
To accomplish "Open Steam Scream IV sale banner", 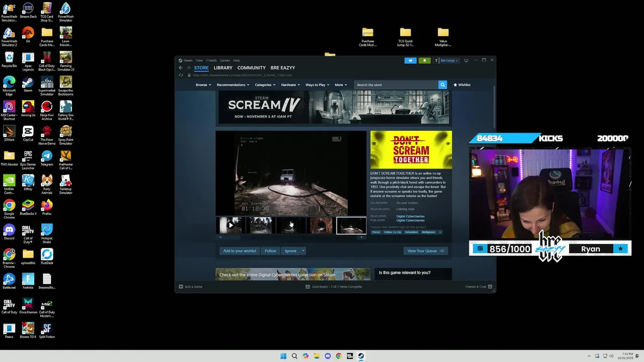I will (x=334, y=108).
